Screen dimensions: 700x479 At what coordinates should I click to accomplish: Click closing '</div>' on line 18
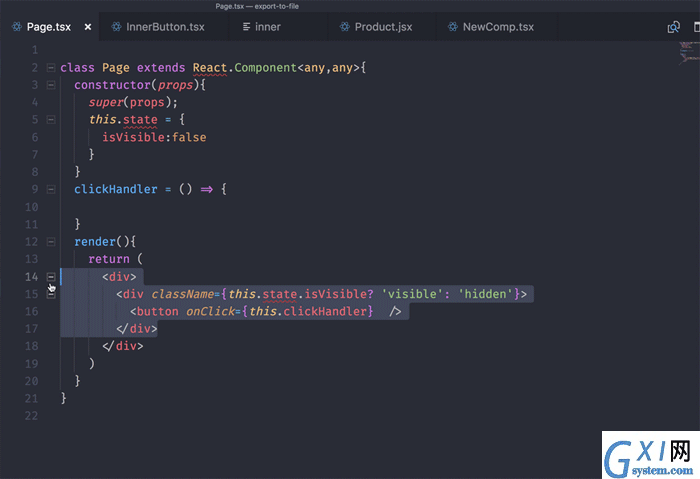(123, 346)
